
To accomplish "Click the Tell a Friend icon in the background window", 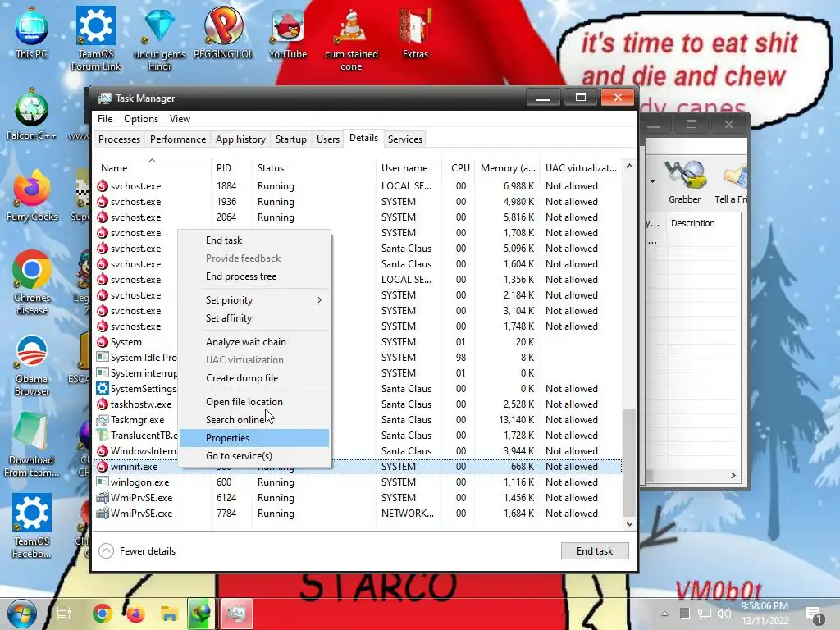I will [x=732, y=182].
